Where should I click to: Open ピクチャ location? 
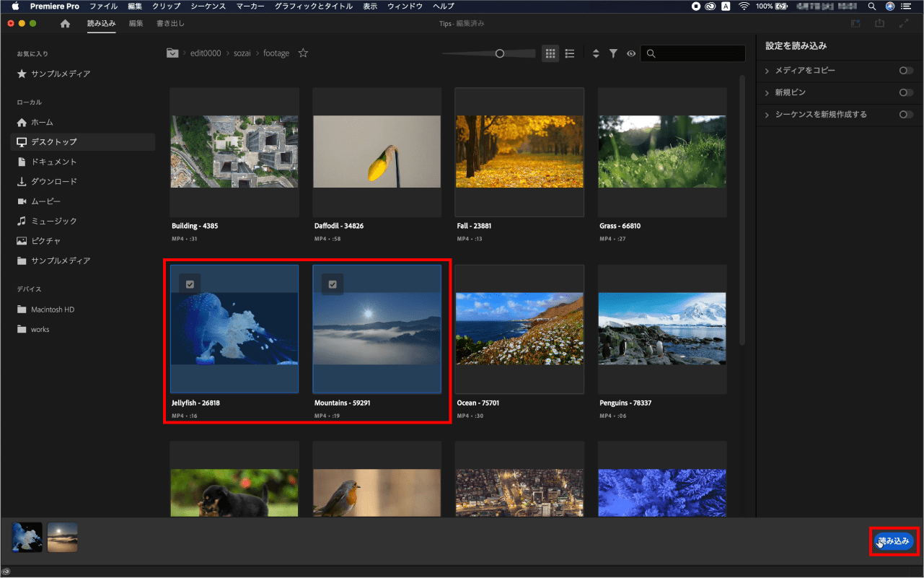[x=39, y=241]
